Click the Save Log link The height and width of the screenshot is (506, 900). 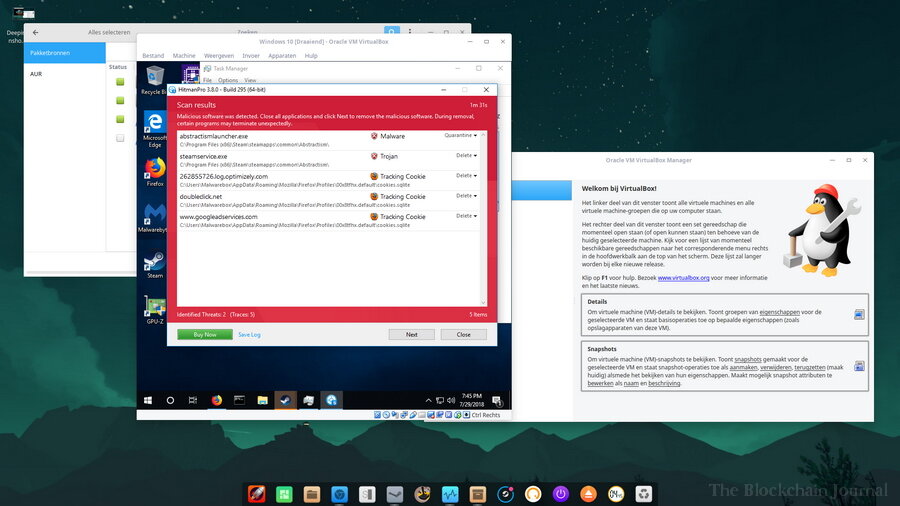click(249, 334)
